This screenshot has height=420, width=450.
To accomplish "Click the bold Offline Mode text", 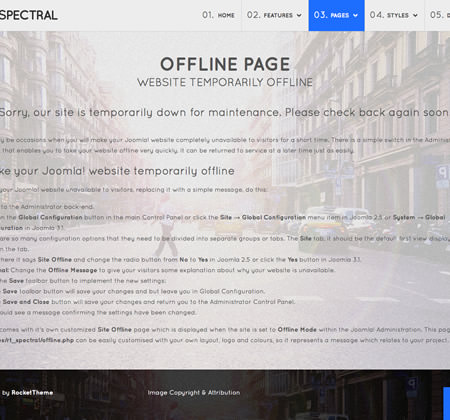I will [x=297, y=330].
